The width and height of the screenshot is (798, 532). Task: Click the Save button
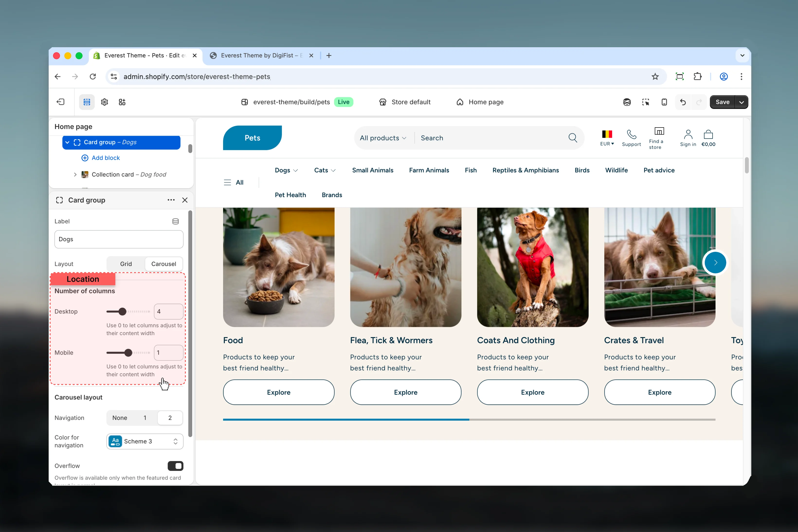pos(722,102)
